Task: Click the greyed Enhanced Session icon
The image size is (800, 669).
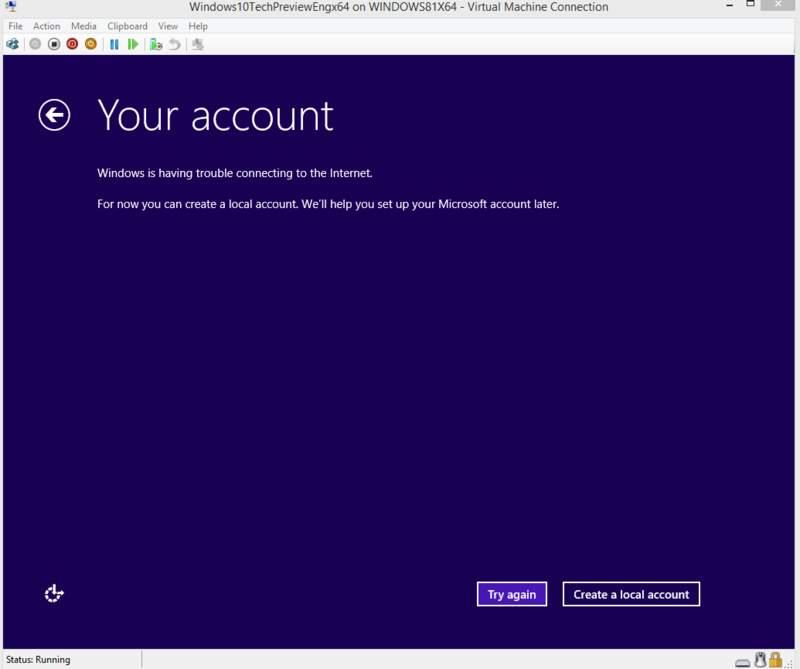Action: (198, 44)
